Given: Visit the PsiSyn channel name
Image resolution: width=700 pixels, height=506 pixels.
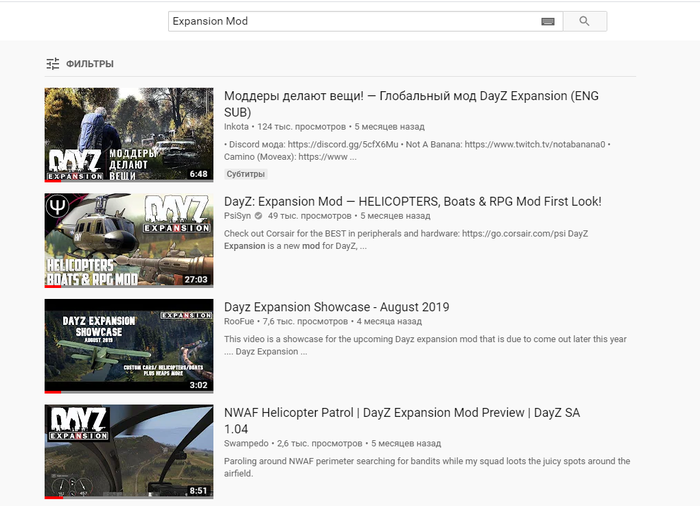Looking at the screenshot, I should coord(237,216).
